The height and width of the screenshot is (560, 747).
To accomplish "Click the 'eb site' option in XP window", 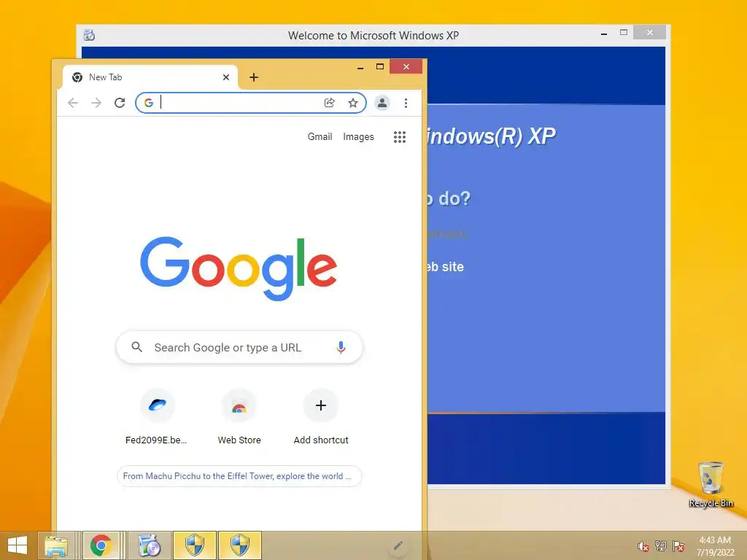I will (x=446, y=267).
